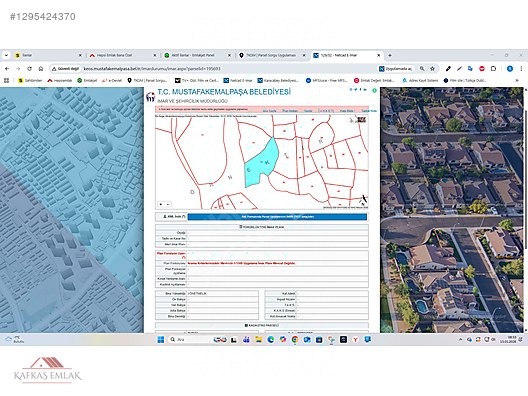Open the e-Devlet bookmark
This screenshot has width=528, height=396.
coord(112,80)
